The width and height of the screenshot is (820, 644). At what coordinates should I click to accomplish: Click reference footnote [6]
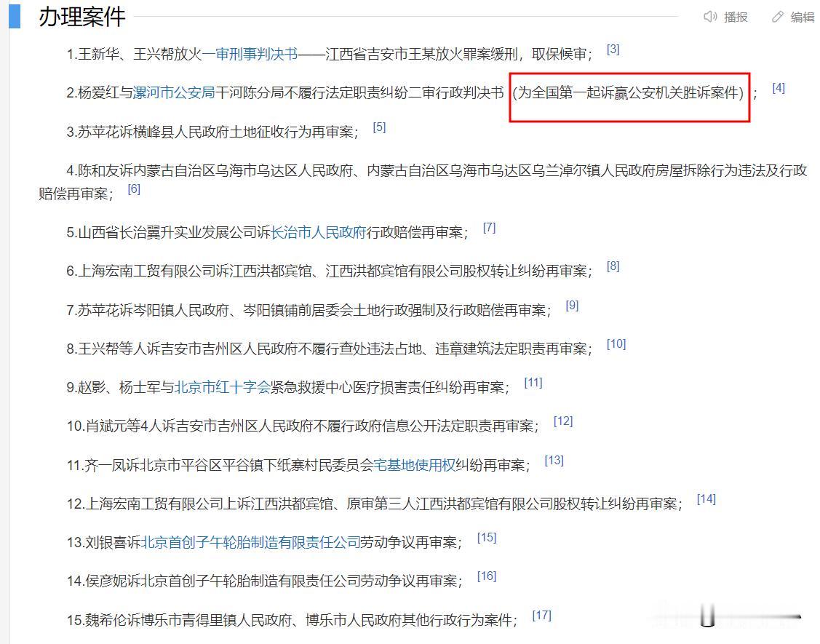[x=134, y=189]
